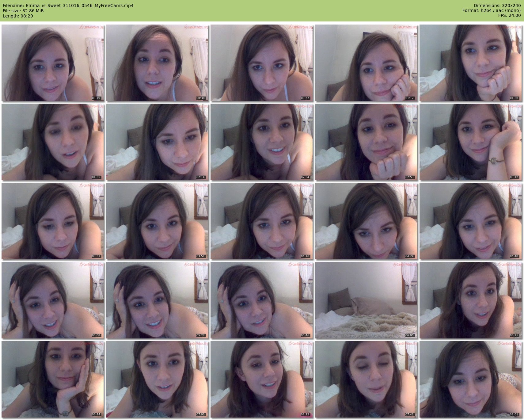The width and height of the screenshot is (524, 420).
Task: Open the frame labeled 05:46
Action: (x=262, y=300)
